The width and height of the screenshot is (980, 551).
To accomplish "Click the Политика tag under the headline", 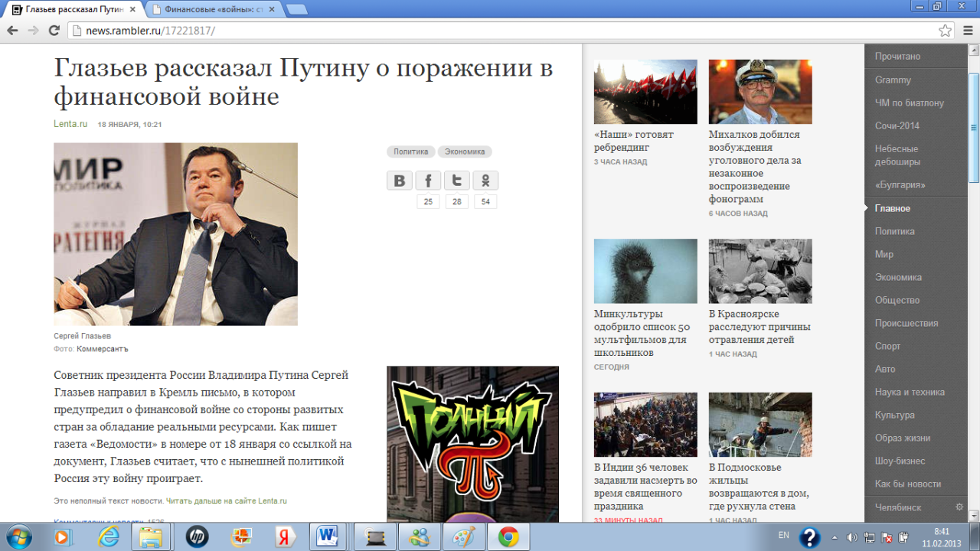I will point(411,152).
